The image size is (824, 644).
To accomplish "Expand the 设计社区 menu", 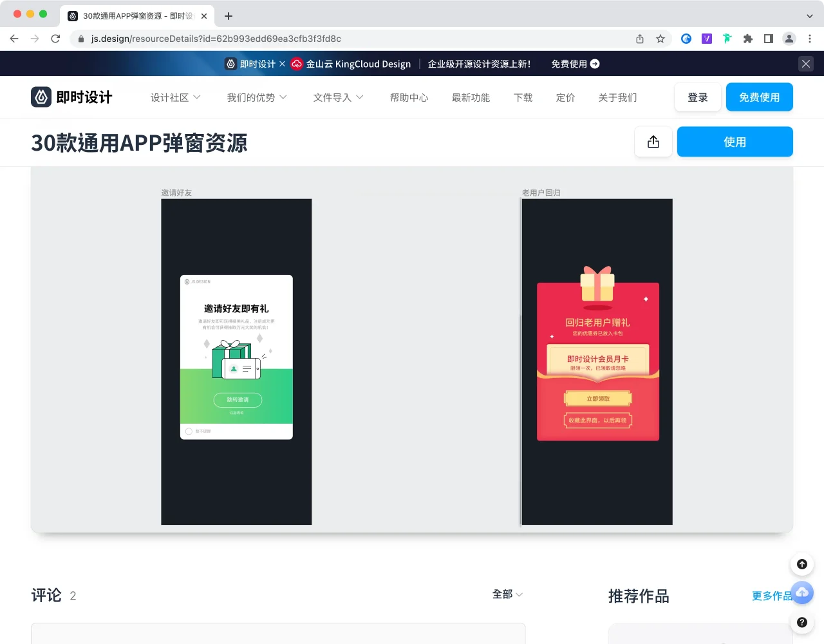I will click(x=176, y=97).
